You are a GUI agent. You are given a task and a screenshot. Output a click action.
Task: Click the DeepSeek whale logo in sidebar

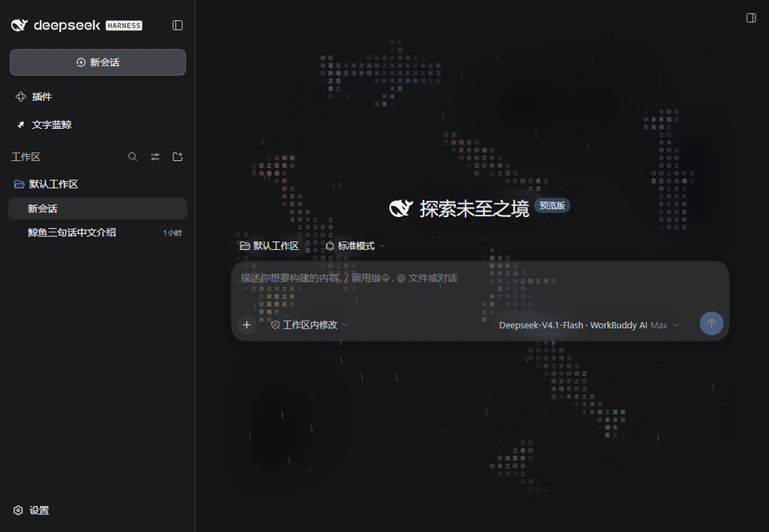pos(19,25)
